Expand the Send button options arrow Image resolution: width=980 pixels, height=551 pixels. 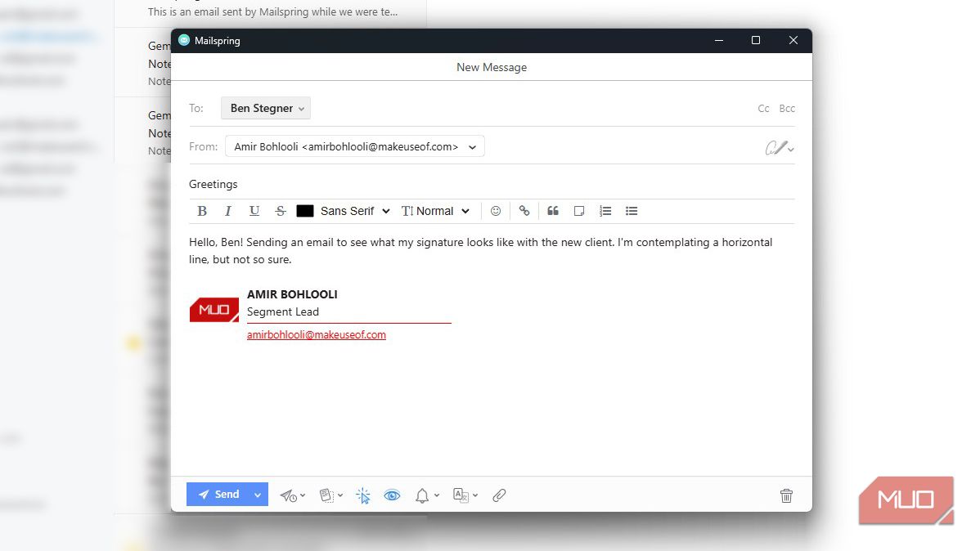coord(258,494)
